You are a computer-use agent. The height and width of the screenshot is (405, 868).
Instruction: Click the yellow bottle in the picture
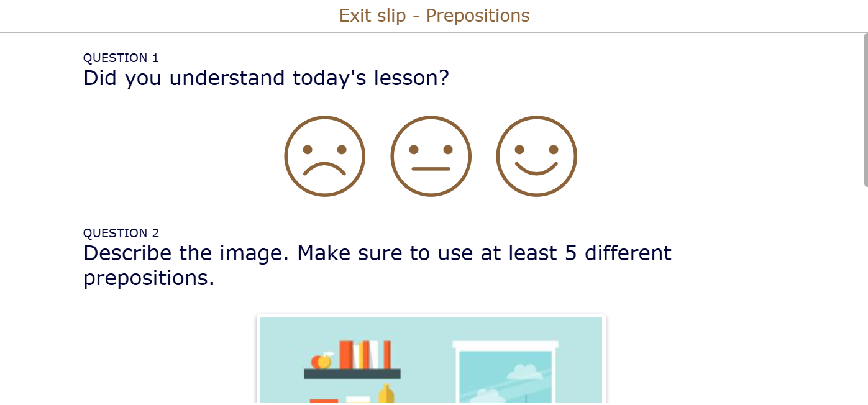click(386, 394)
